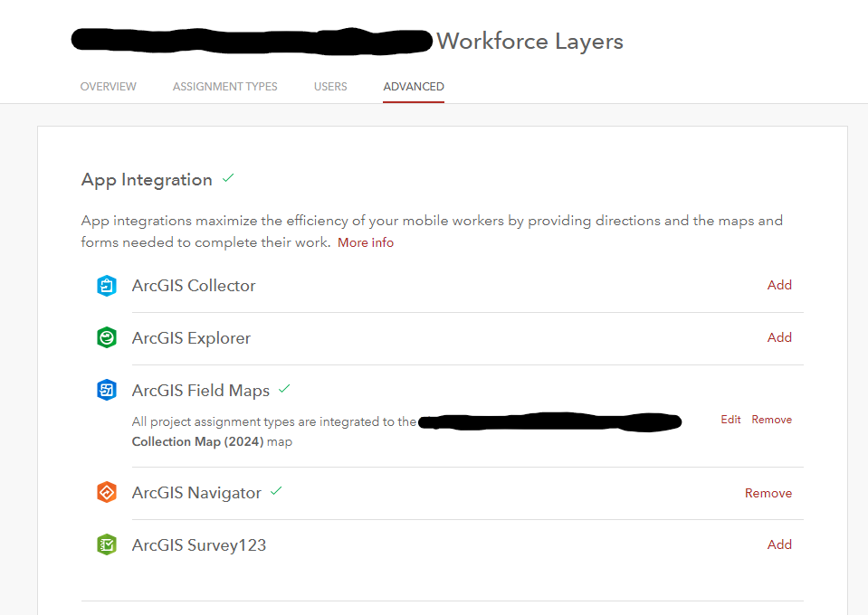This screenshot has width=868, height=615.
Task: Click the ArcGIS Explorer app icon
Action: (107, 337)
